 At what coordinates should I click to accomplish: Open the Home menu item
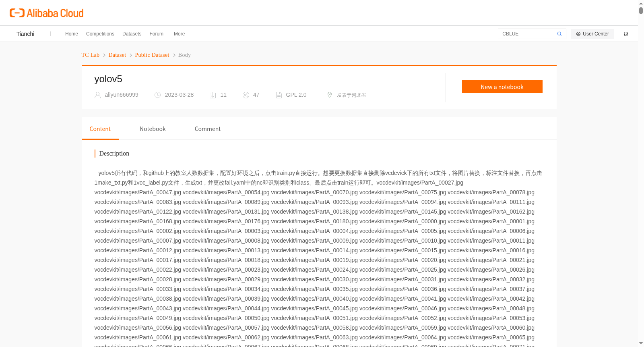pyautogui.click(x=72, y=34)
